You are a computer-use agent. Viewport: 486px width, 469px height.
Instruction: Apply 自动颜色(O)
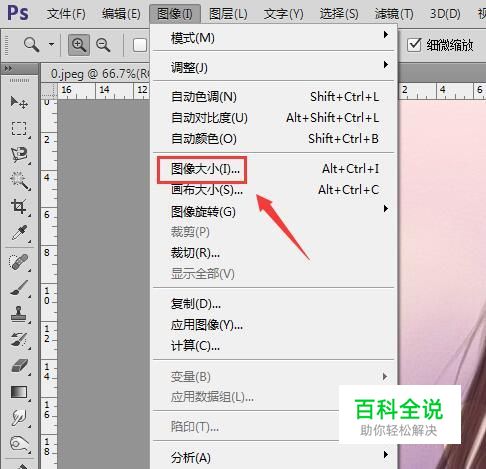274,138
